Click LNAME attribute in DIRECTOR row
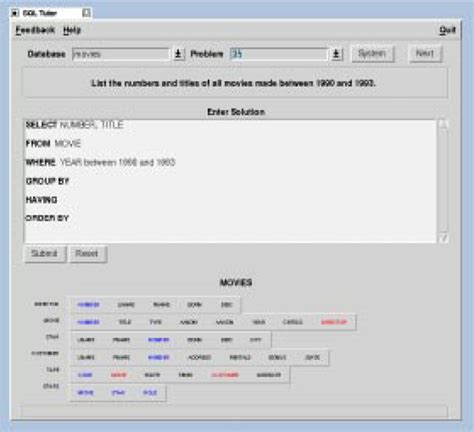The width and height of the screenshot is (474, 432). click(126, 305)
